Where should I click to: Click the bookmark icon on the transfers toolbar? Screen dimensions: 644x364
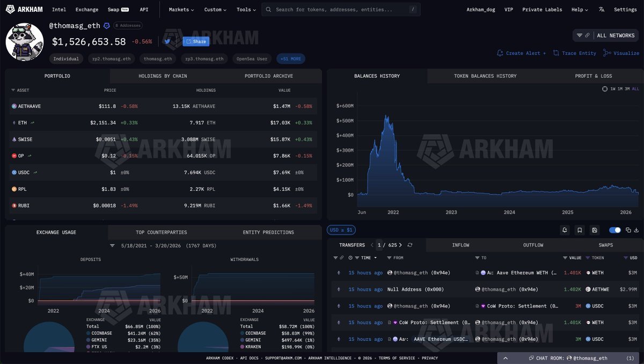click(x=580, y=230)
